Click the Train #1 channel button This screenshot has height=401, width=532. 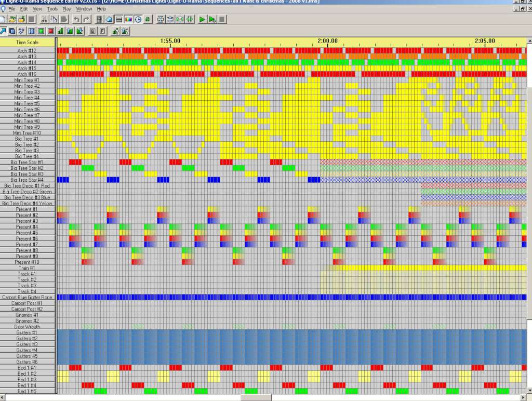(27, 268)
